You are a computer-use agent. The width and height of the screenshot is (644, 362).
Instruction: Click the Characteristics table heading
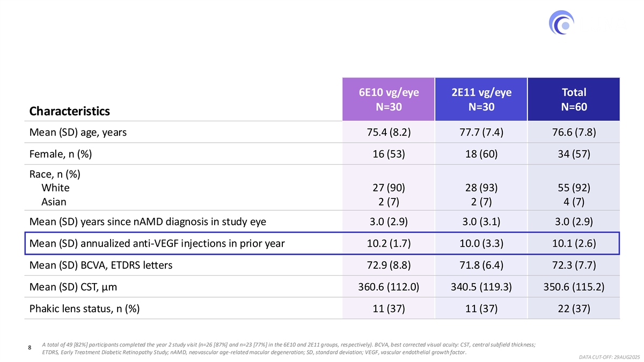pos(69,111)
